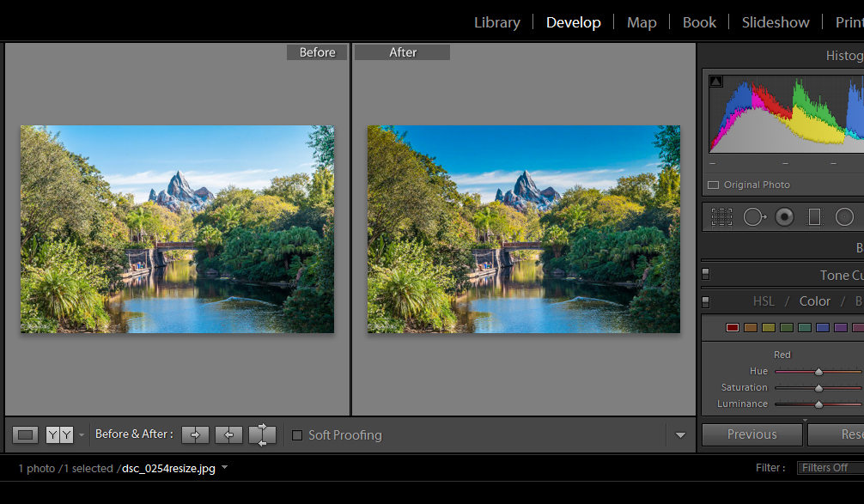Click the '1 photo /1 selected' status text
Image resolution: width=864 pixels, height=504 pixels.
point(65,468)
